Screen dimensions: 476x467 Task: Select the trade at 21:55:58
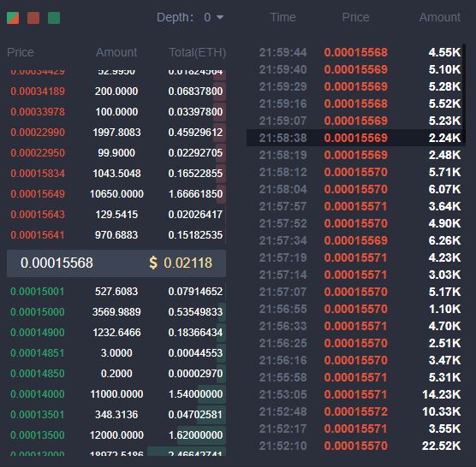[x=356, y=378]
